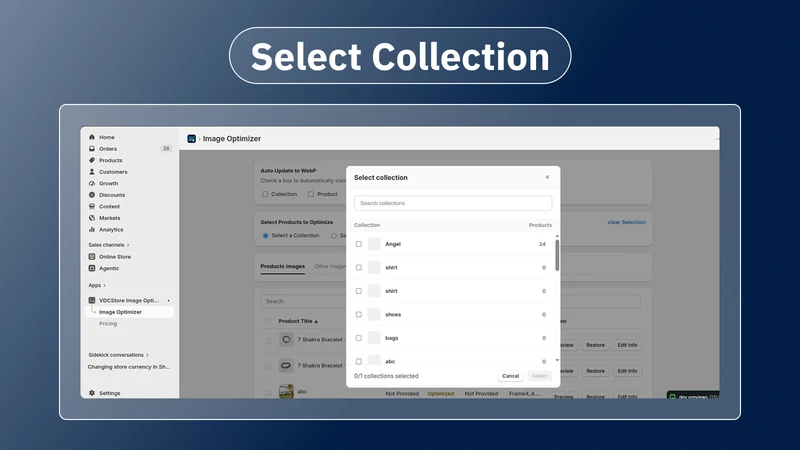Click the Select button in dialog

pos(539,376)
